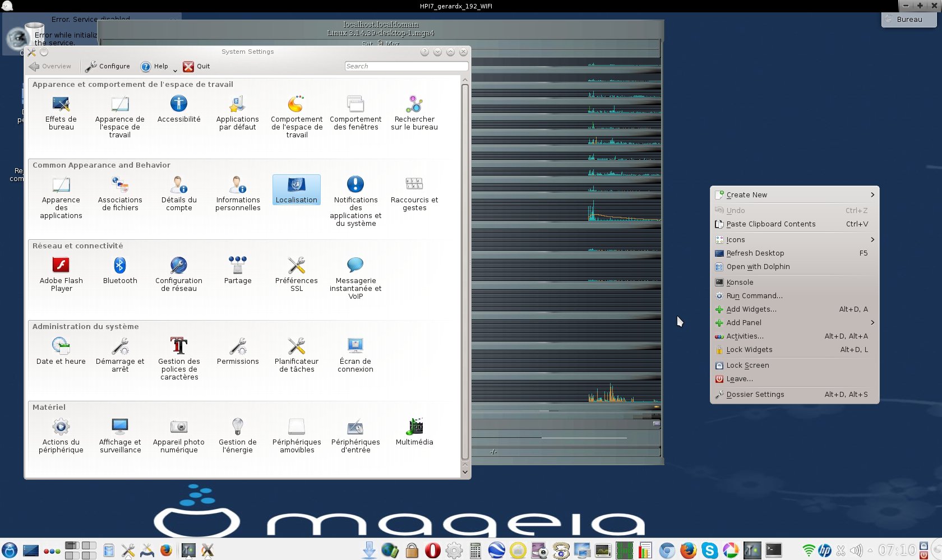
Task: Click the 07:10 panel clock
Action: point(897,550)
